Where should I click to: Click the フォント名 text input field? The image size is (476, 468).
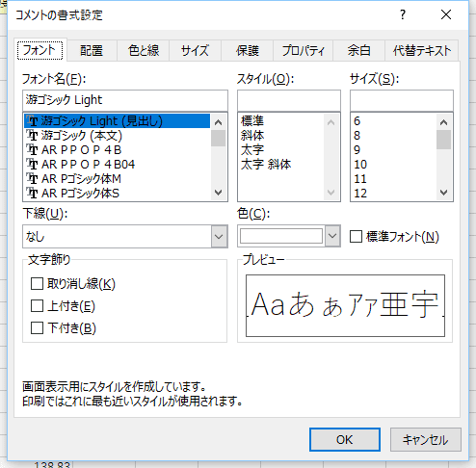[x=125, y=100]
